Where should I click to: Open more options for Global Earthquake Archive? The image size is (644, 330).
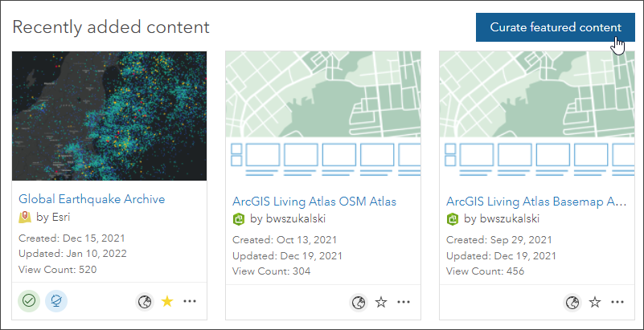[190, 302]
